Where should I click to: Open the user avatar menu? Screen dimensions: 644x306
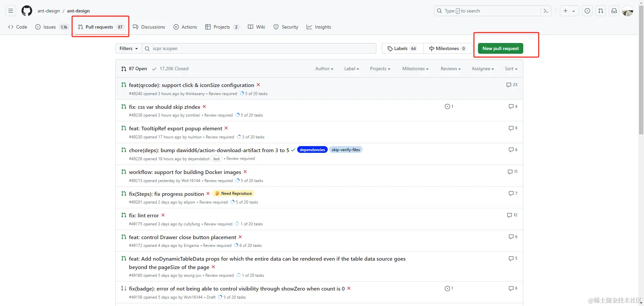tap(628, 11)
